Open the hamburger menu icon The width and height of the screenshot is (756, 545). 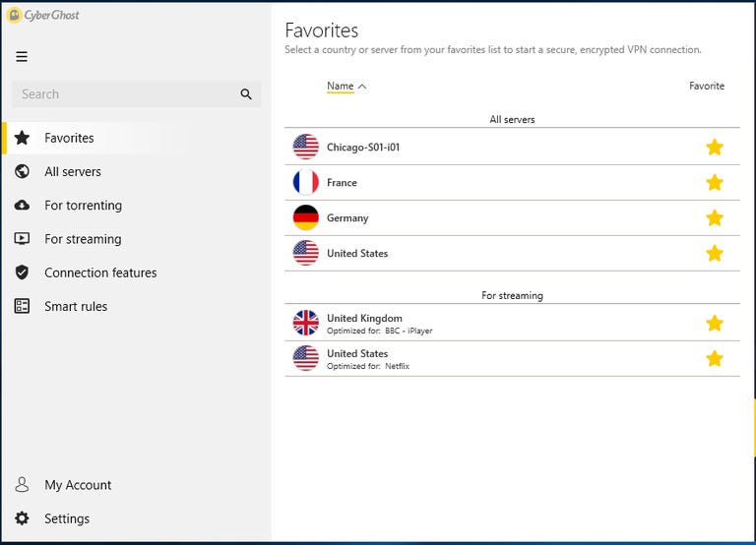(22, 57)
